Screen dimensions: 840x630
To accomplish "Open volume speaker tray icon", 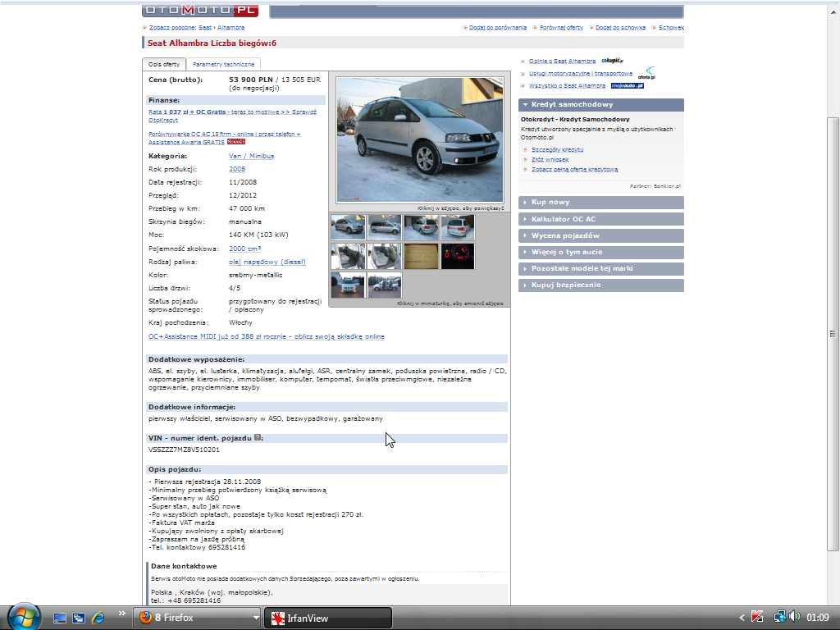I will (x=794, y=618).
